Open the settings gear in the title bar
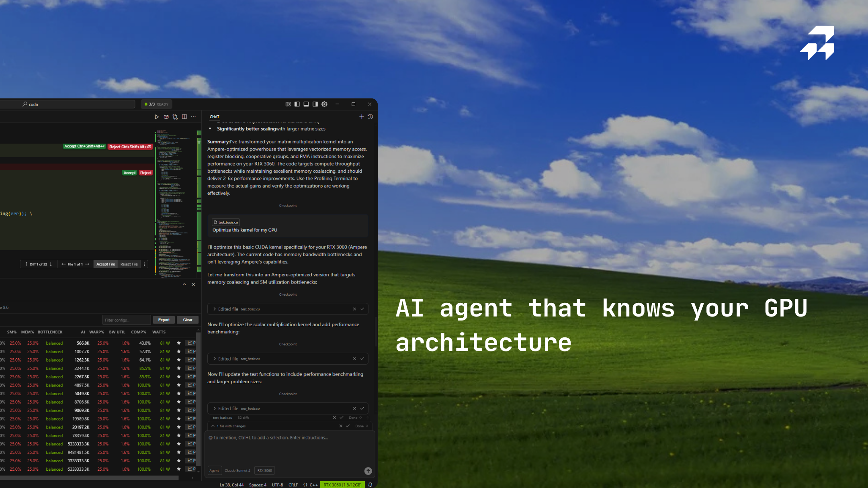Screen dimensions: 868x488 (324, 104)
